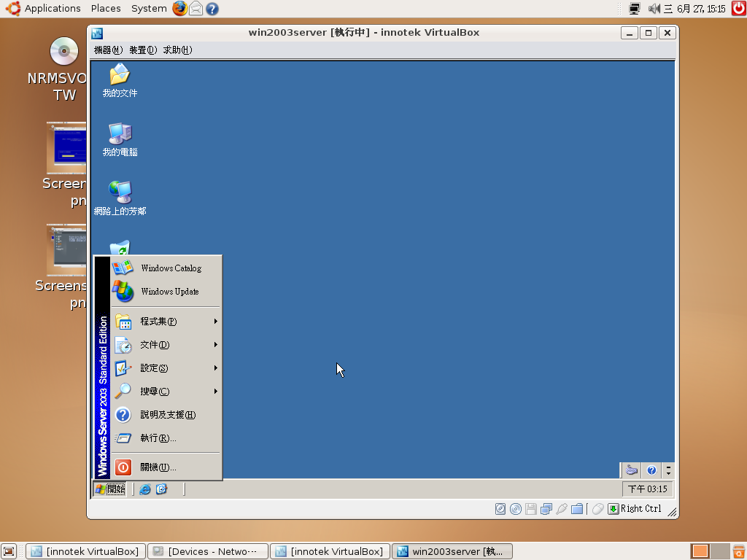Screen dimensions: 747x560
Task: Launch Internet Explorer from Quick Launch
Action: [x=145, y=489]
